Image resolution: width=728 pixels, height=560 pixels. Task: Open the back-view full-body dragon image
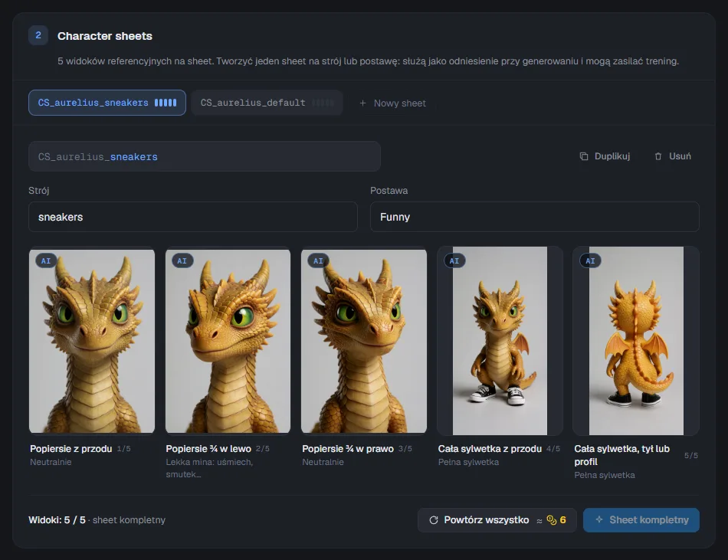point(636,341)
